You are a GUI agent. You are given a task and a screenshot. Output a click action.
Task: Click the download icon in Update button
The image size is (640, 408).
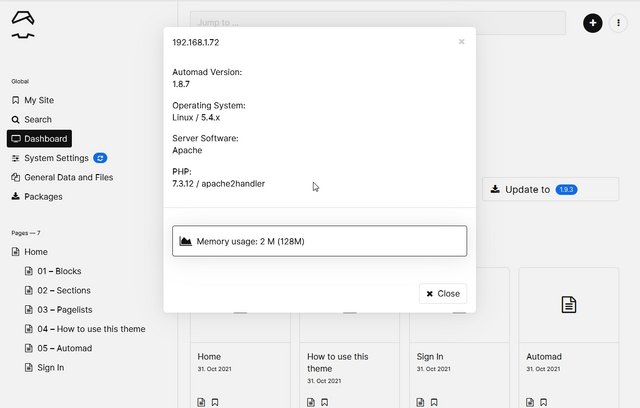pos(495,189)
